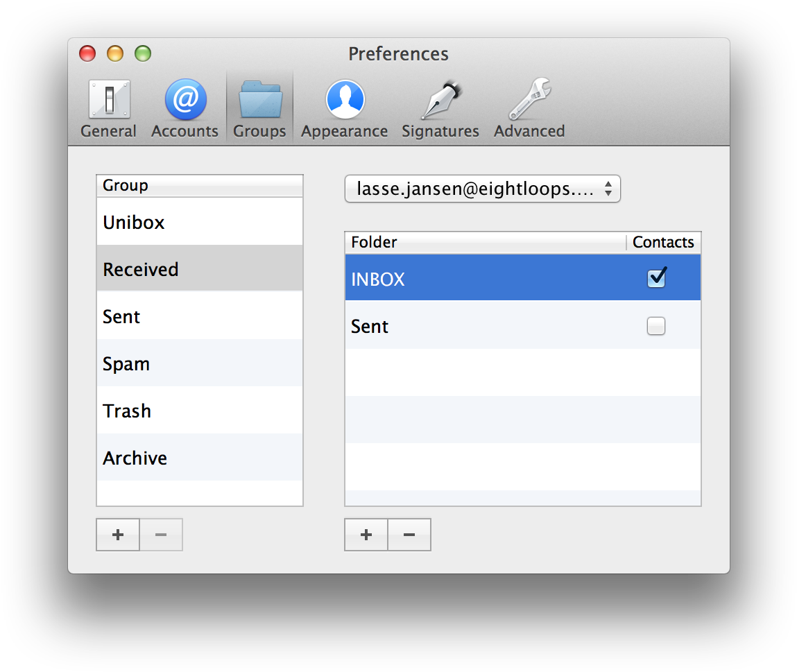Click the account selector's up-down stepper arrows
The height and width of the screenshot is (672, 797).
[x=610, y=188]
